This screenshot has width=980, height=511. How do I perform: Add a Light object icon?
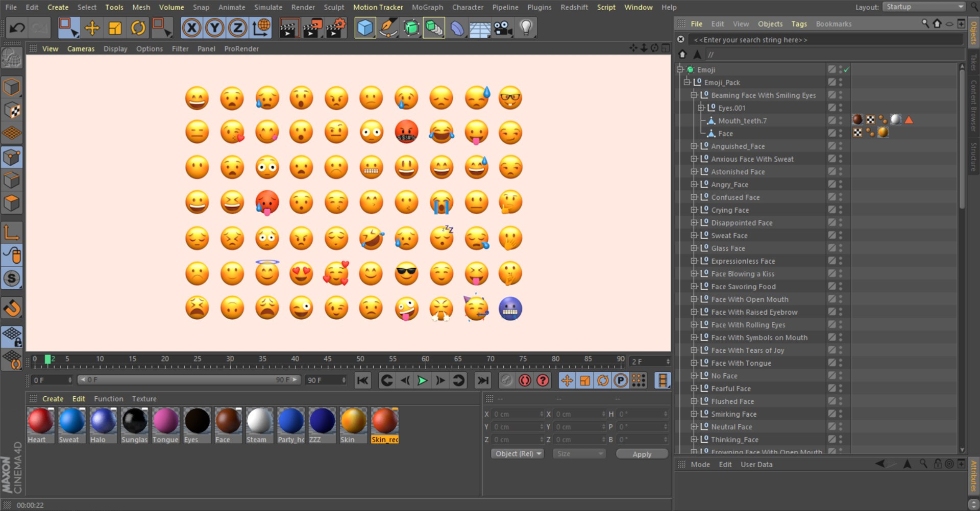526,28
